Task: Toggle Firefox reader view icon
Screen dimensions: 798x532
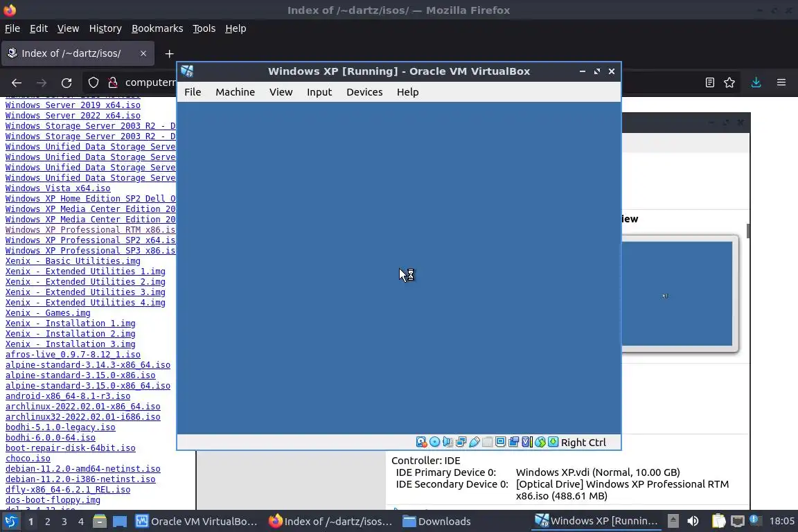Action: coord(710,82)
